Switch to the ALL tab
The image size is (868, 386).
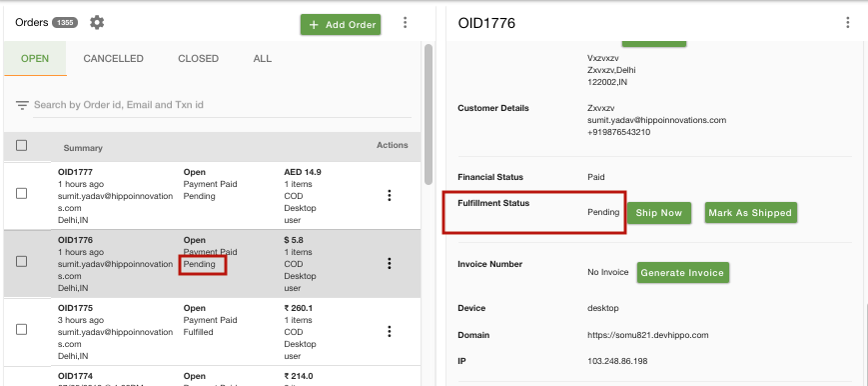point(263,58)
